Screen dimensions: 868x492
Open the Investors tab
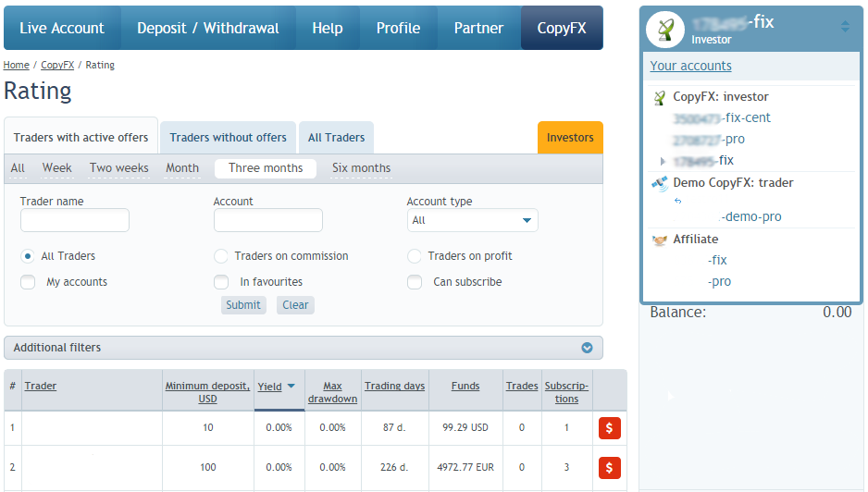570,137
